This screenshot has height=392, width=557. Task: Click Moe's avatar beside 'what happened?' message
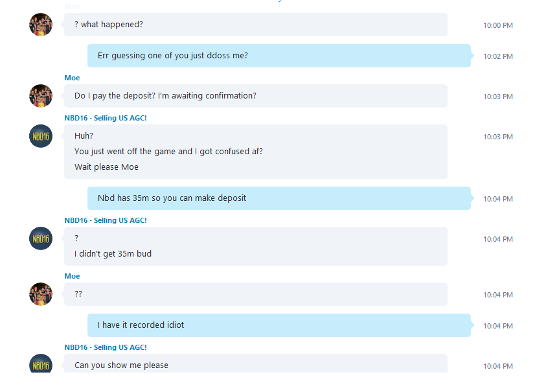point(41,25)
